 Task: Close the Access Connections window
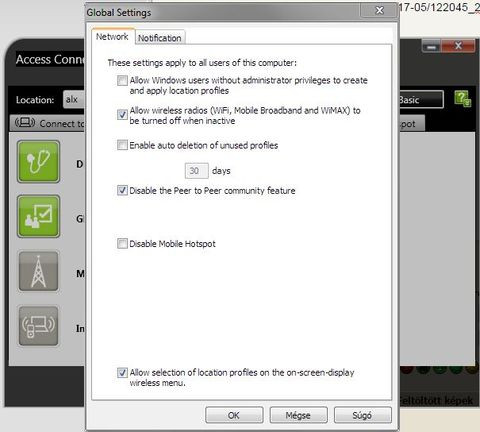(x=458, y=46)
